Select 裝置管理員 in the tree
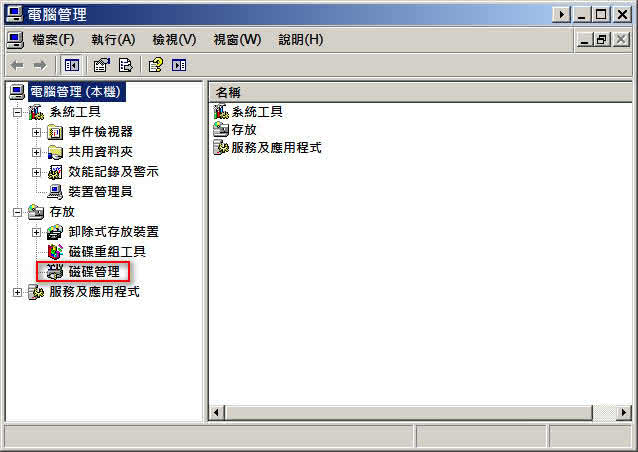The image size is (638, 452). pyautogui.click(x=100, y=192)
